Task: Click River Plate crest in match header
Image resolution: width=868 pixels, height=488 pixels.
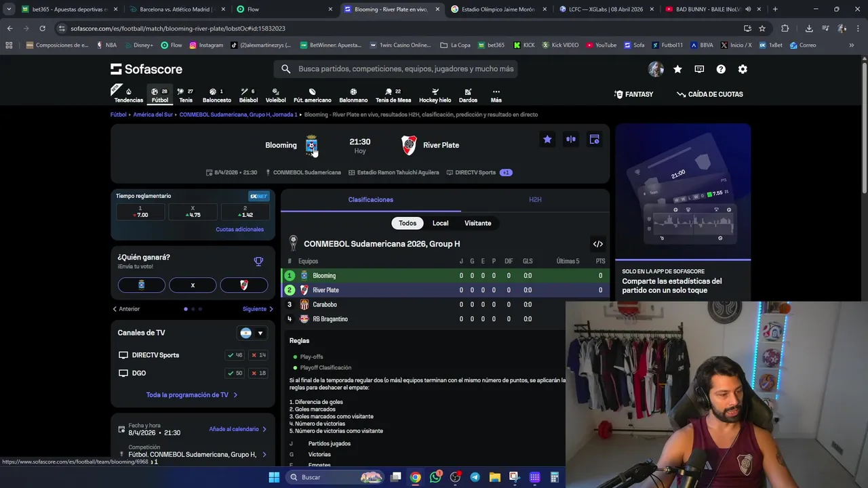Action: pyautogui.click(x=409, y=145)
